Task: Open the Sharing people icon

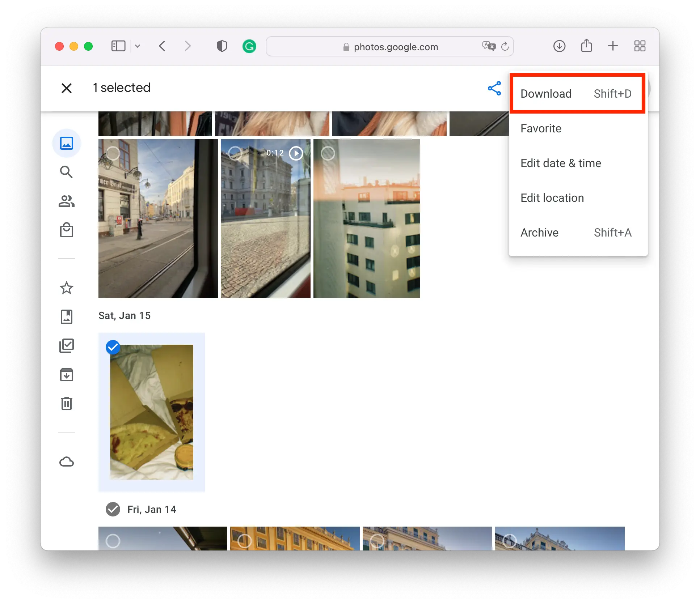Action: [67, 201]
